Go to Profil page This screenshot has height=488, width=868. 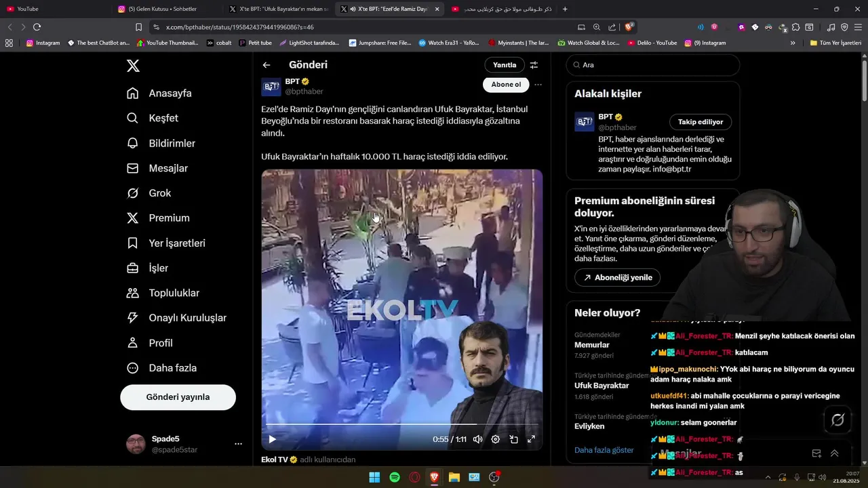tap(150, 343)
